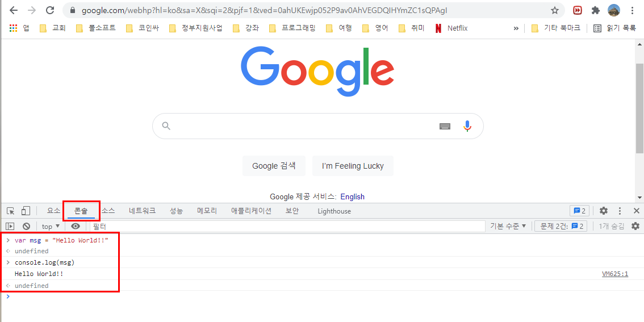Open the issues badge in DevTools tab bar
This screenshot has height=322, width=644.
pyautogui.click(x=579, y=211)
